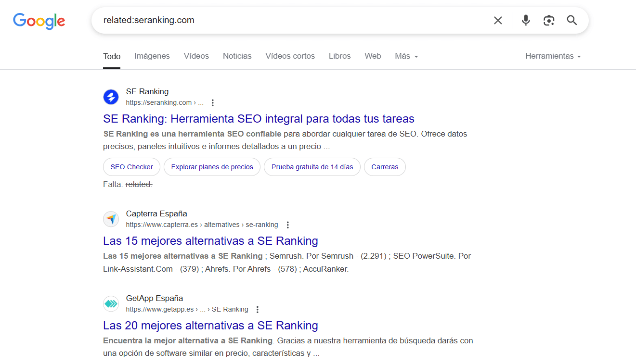Click the Capterra España favicon
The image size is (636, 364).
tap(111, 219)
